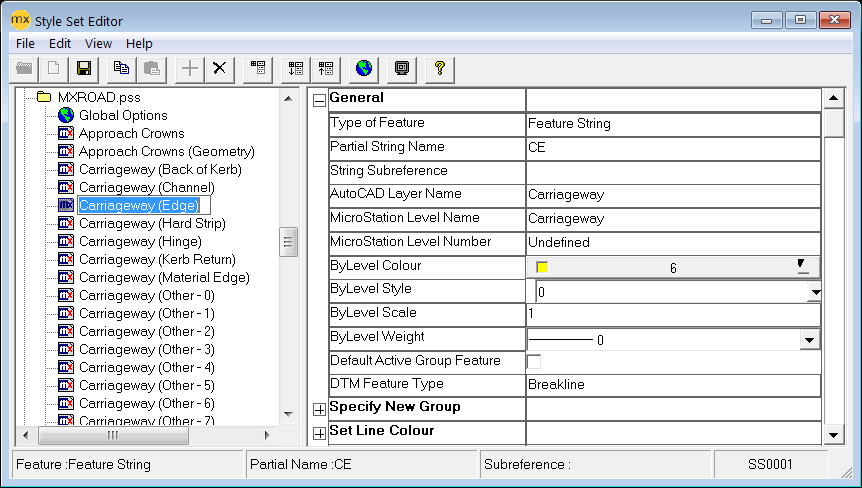Click the SS0001 status bar entry
Viewport: 862px width, 488px height.
tap(770, 464)
